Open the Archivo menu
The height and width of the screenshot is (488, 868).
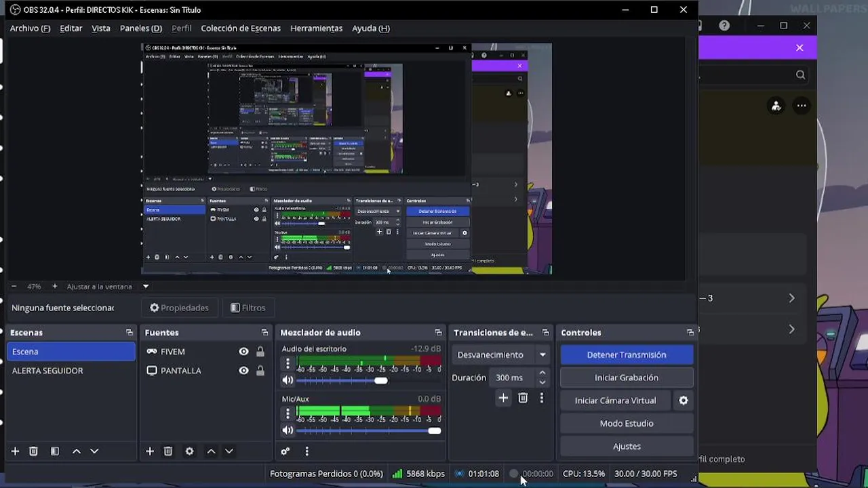coord(30,28)
